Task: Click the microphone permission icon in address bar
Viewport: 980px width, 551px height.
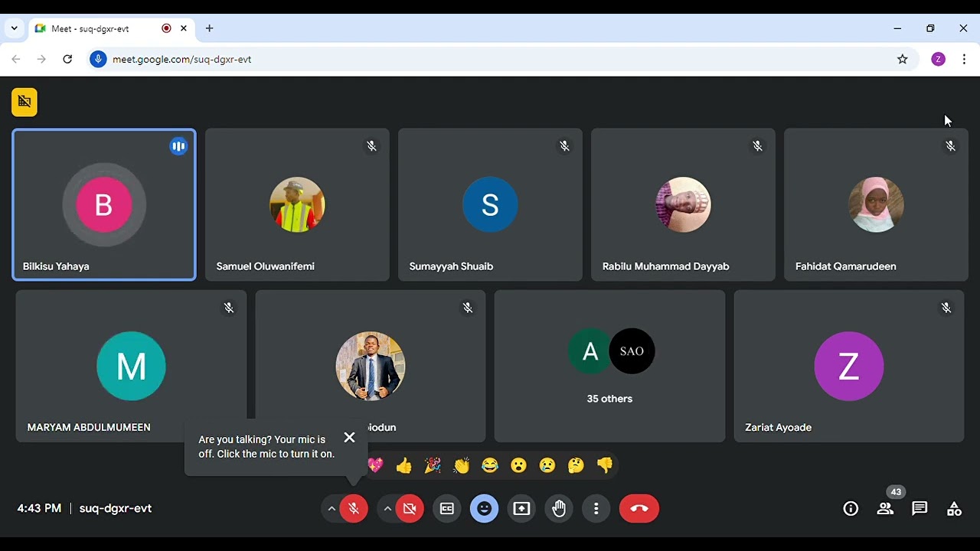Action: [98, 59]
